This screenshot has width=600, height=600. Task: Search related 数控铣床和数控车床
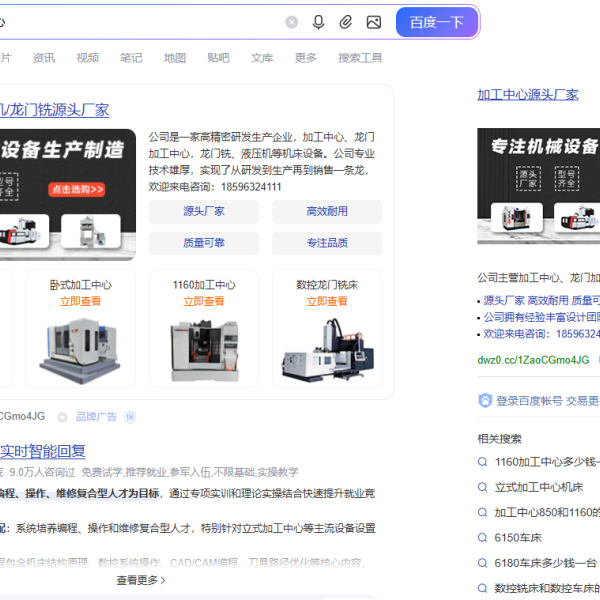coord(547,588)
